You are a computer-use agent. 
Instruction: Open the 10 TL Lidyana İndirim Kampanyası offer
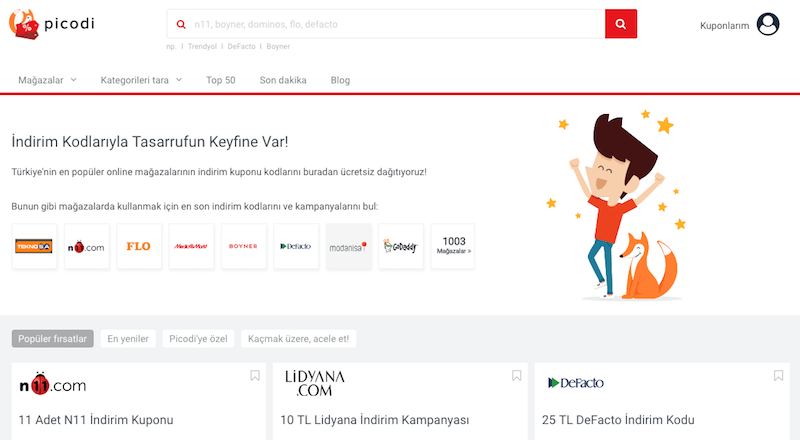click(374, 420)
